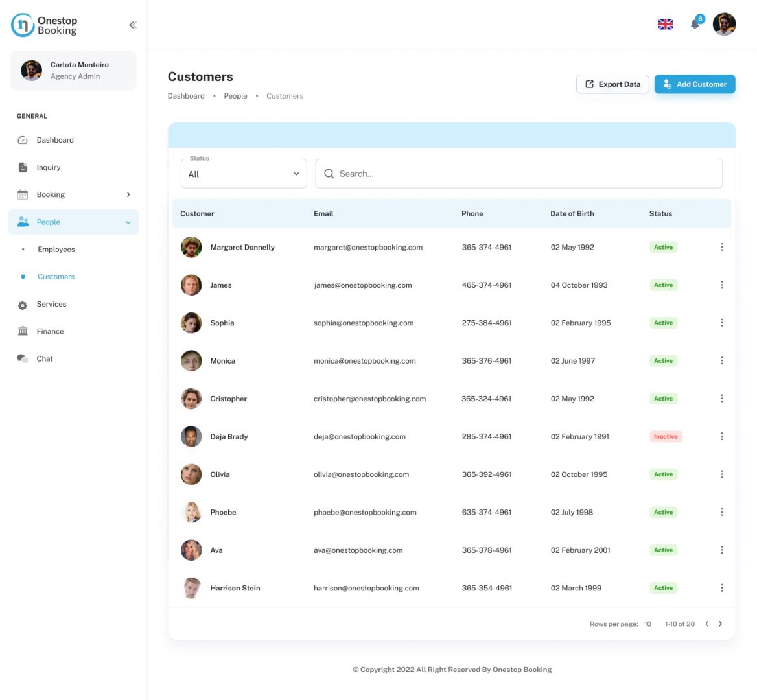
Task: Collapse the People submenu
Action: point(127,222)
